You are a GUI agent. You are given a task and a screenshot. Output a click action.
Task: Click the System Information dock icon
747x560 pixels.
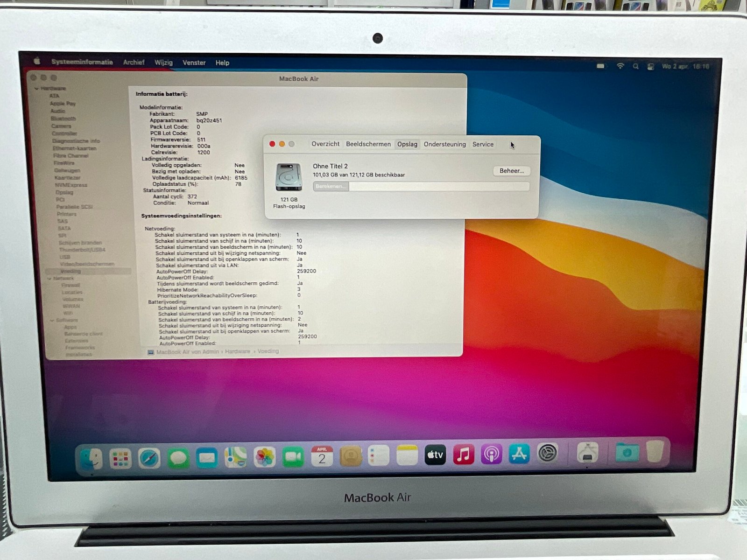[x=587, y=452]
